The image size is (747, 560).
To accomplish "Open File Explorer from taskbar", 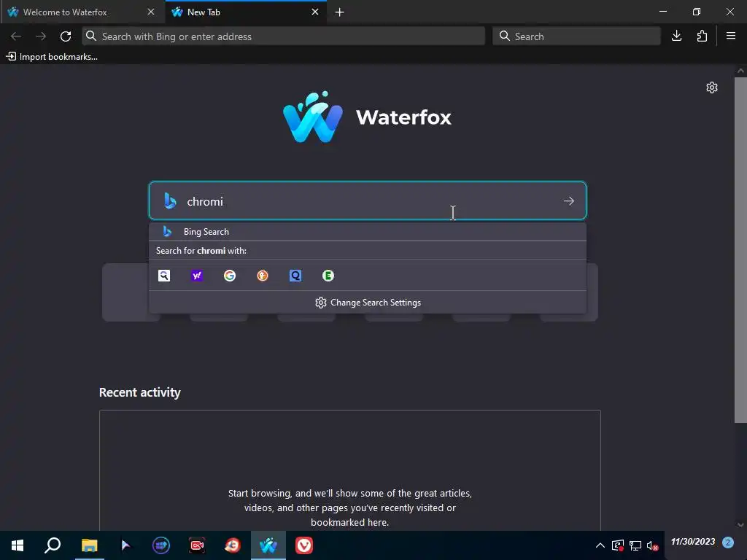I will coord(89,545).
